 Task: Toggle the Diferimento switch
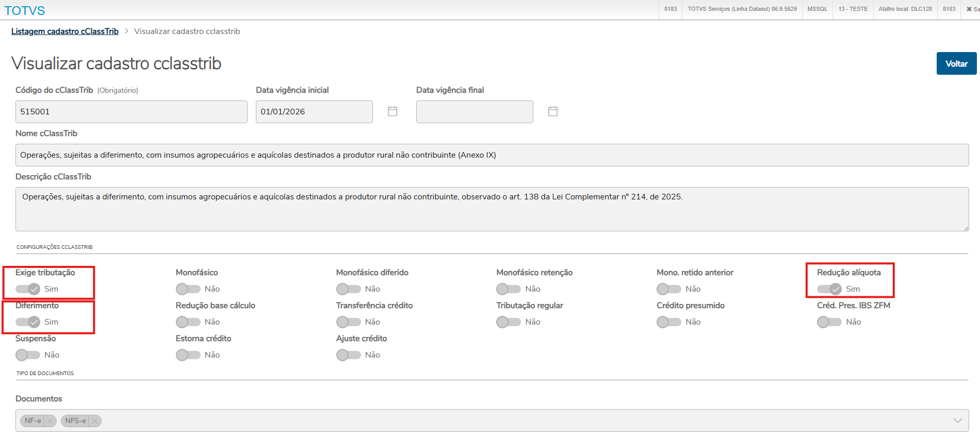point(28,322)
